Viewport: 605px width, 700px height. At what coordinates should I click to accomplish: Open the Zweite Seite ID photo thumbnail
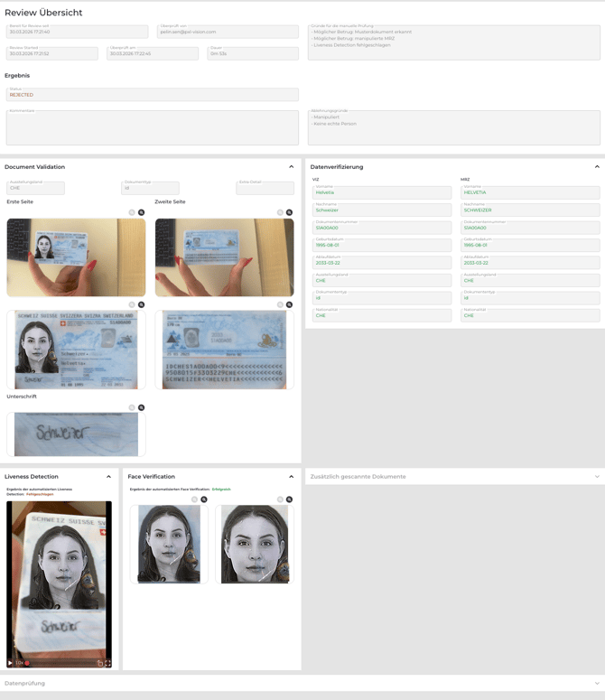[225, 257]
